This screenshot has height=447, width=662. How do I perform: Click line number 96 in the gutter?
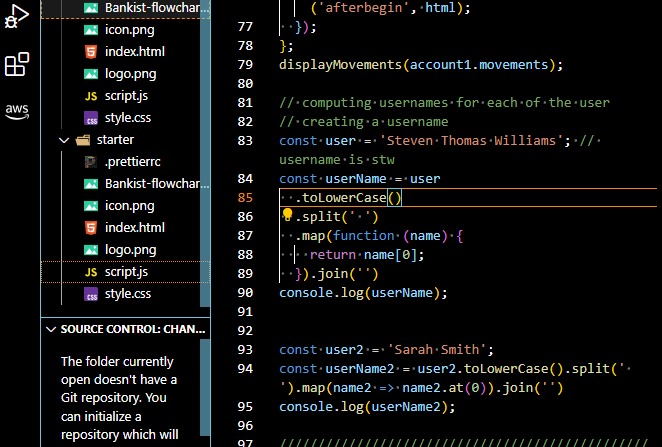tap(245, 425)
